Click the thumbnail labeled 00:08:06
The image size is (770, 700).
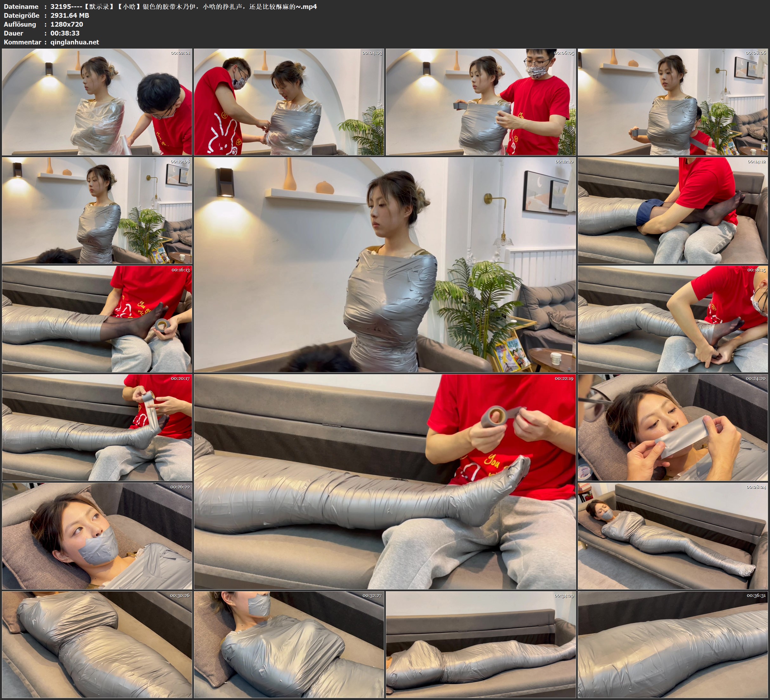pyautogui.click(x=673, y=102)
